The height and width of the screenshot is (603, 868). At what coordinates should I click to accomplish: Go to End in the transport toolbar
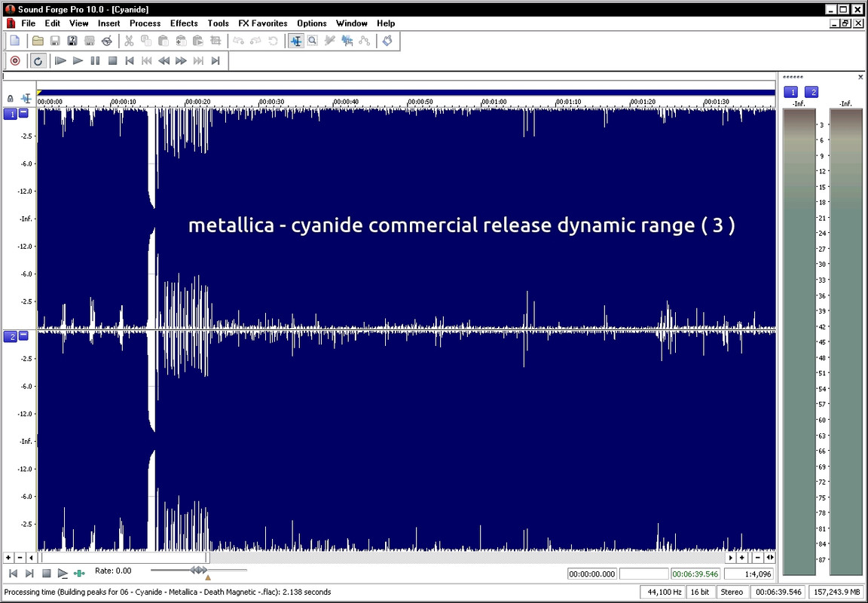click(216, 61)
